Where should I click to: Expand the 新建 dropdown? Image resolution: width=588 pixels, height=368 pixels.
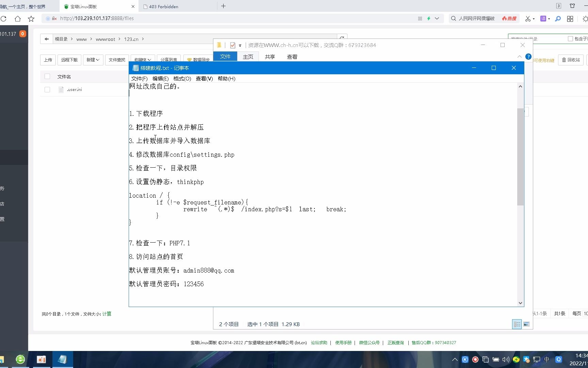(x=93, y=60)
